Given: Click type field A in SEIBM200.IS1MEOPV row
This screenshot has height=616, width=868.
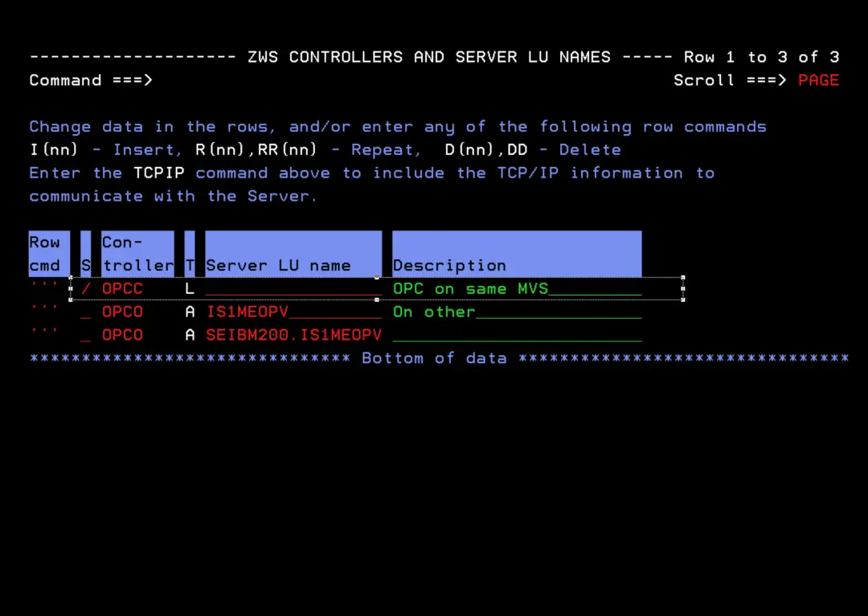Looking at the screenshot, I should click(190, 335).
